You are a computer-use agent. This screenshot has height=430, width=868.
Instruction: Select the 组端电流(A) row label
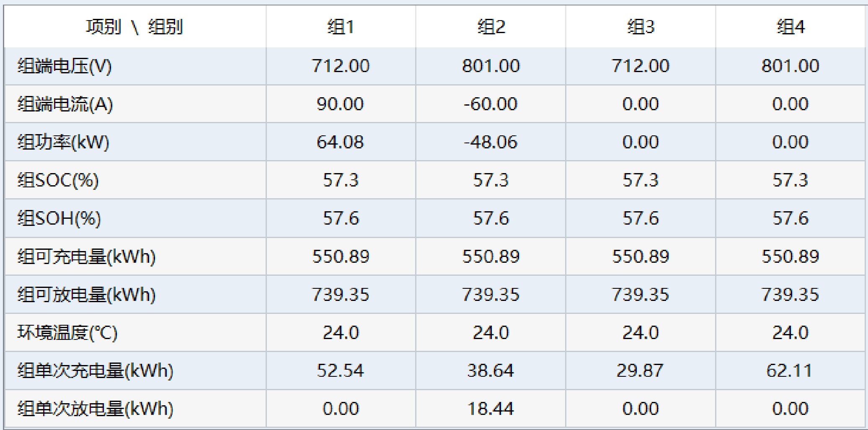point(65,104)
